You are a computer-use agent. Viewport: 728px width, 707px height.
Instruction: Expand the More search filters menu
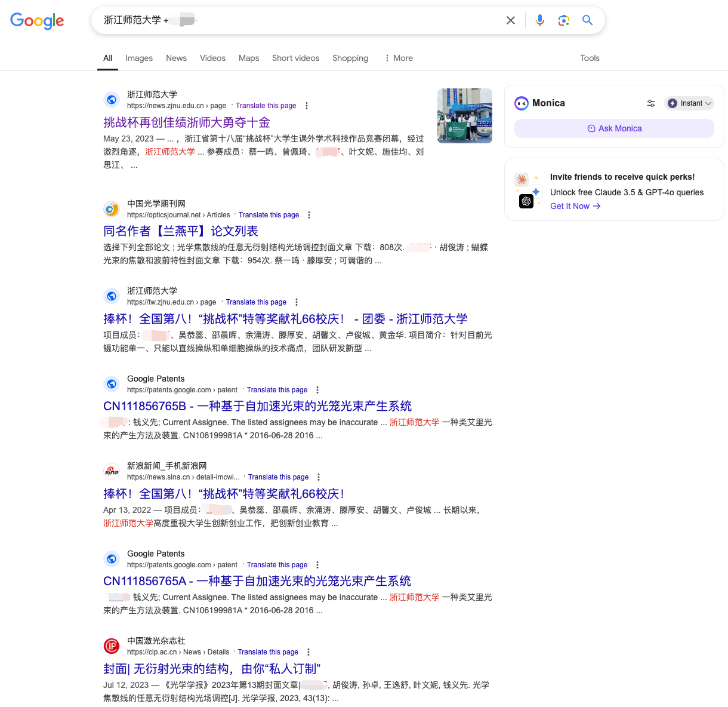(399, 58)
